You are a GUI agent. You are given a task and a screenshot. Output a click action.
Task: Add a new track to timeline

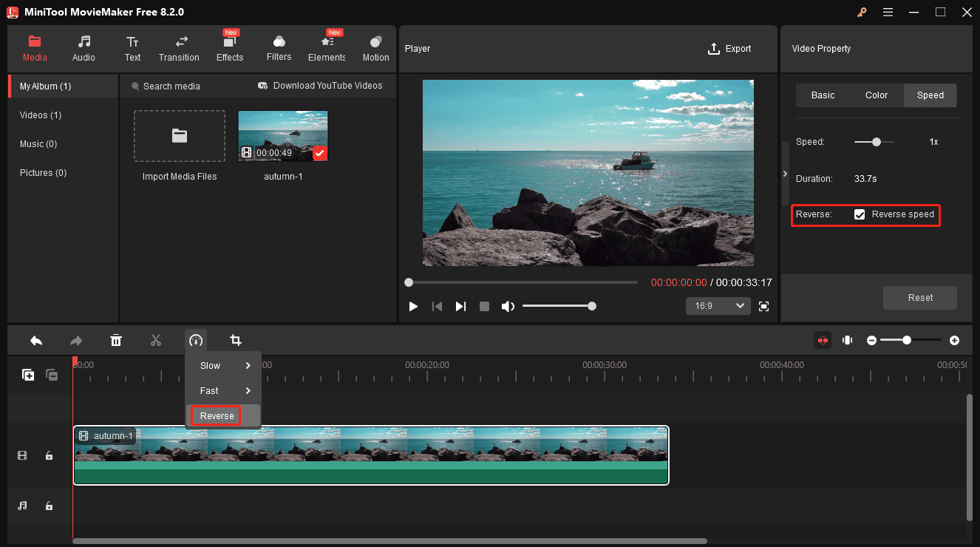click(x=28, y=375)
